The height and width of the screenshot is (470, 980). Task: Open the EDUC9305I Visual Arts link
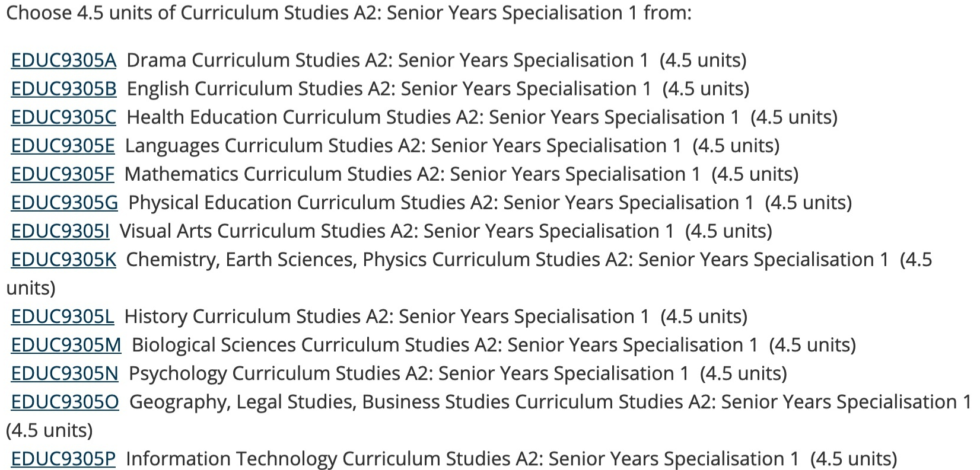60,231
